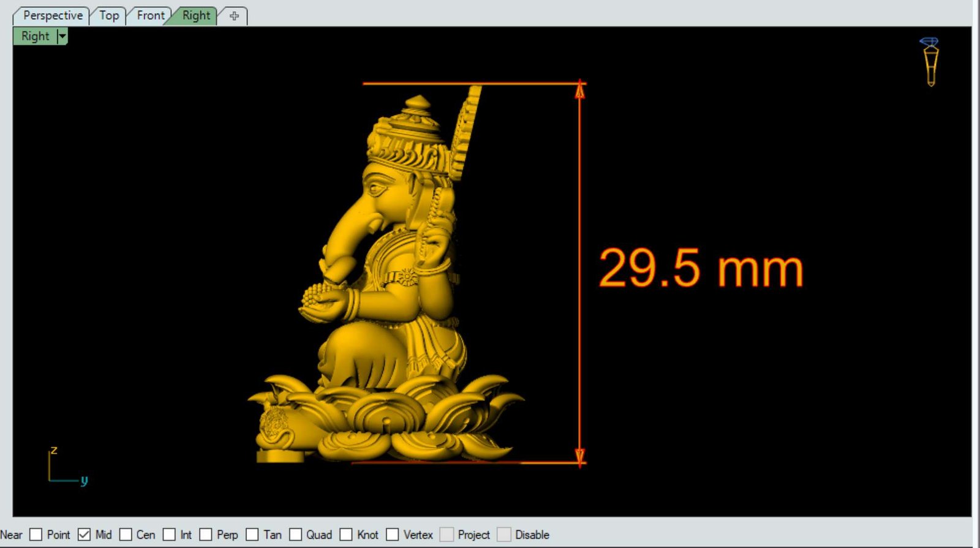Screen dimensions: 980x548
Task: Toggle the Disable osnap checkbox
Action: pyautogui.click(x=503, y=535)
